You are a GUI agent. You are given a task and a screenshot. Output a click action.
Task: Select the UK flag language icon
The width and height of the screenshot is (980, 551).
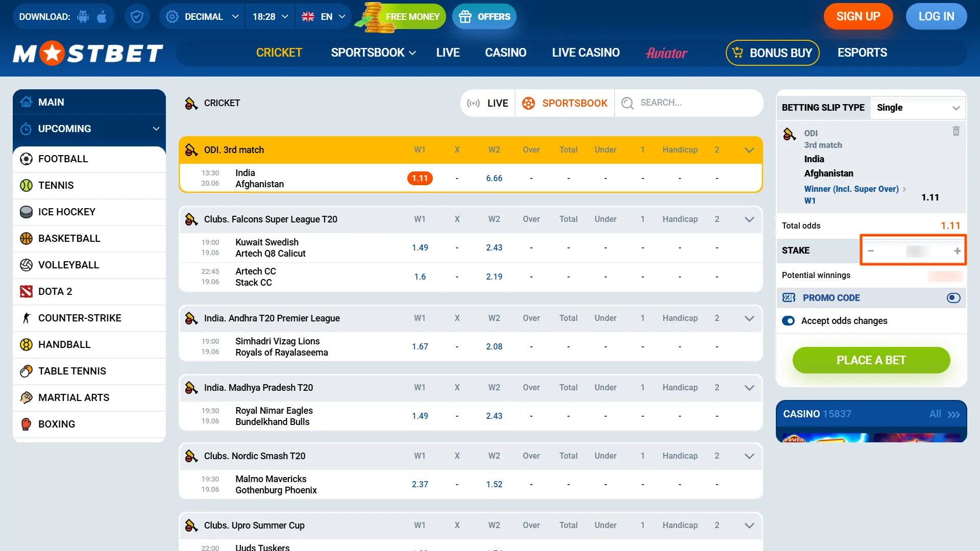(x=308, y=17)
